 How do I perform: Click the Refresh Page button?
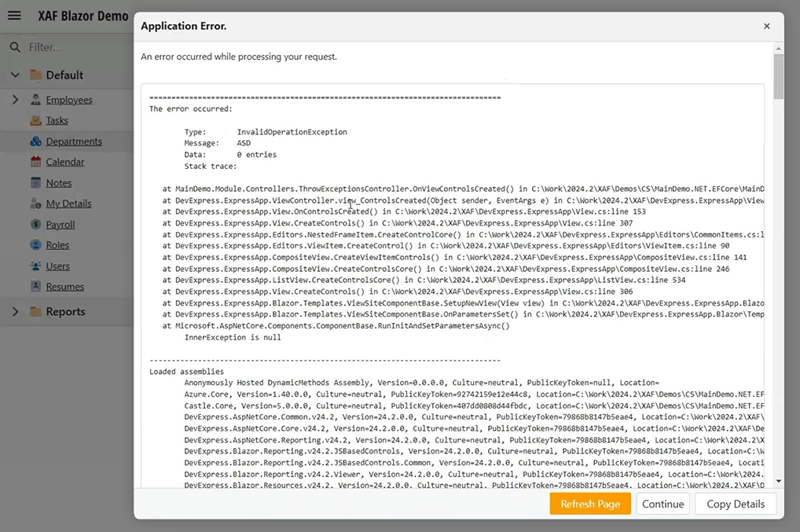click(x=590, y=504)
